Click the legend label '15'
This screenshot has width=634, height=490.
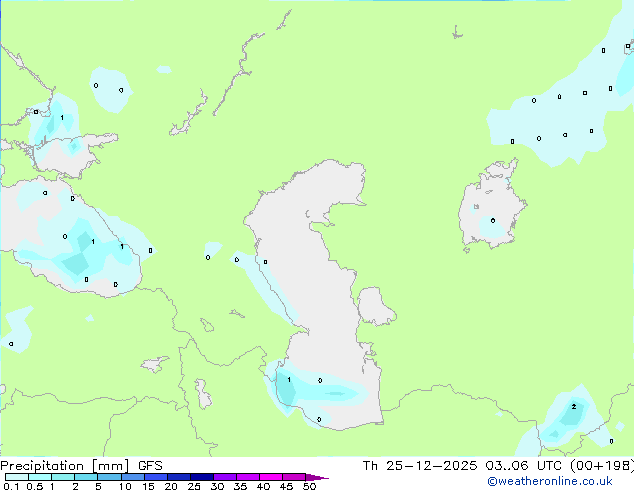coord(148,486)
